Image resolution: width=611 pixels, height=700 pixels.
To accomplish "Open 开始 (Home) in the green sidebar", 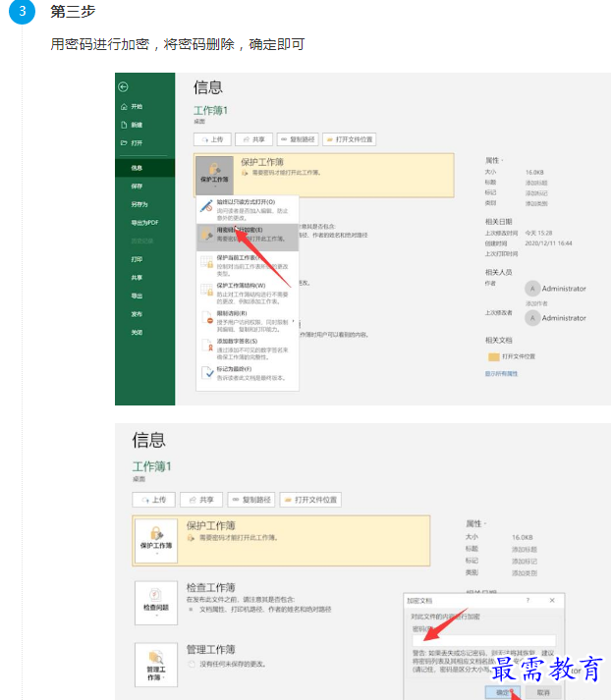I will [x=132, y=107].
